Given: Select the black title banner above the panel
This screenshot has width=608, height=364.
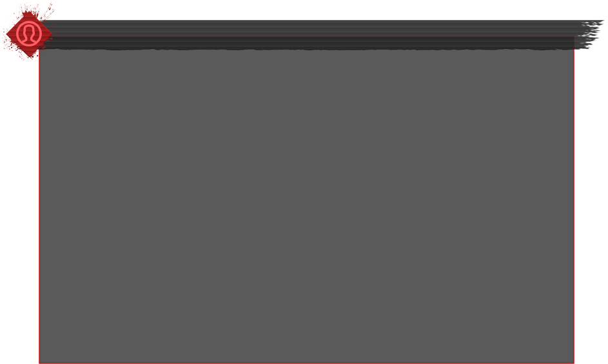Looking at the screenshot, I should (322, 35).
